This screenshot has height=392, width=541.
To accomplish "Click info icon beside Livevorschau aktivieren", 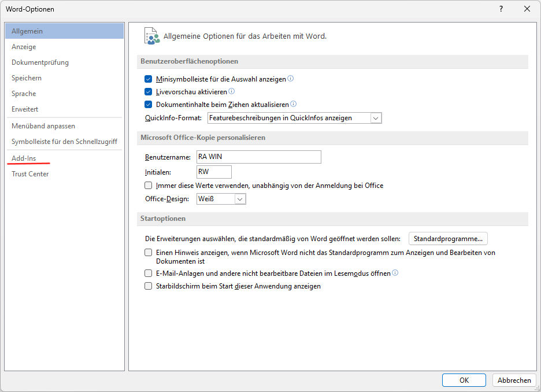I will (x=232, y=91).
